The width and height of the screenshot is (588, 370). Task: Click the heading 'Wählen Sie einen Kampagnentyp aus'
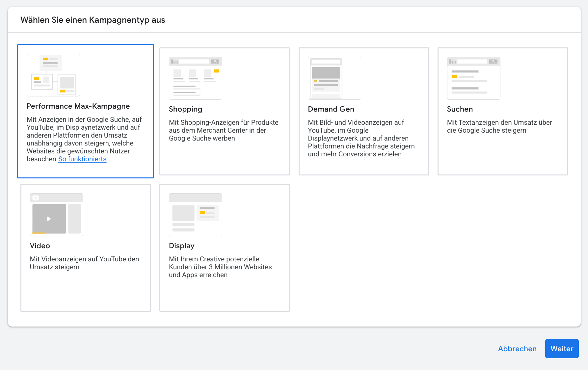pos(93,20)
